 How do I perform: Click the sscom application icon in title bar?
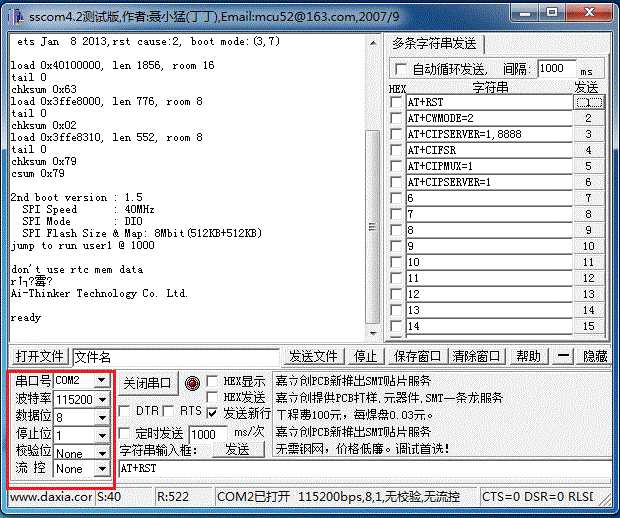tap(17, 16)
